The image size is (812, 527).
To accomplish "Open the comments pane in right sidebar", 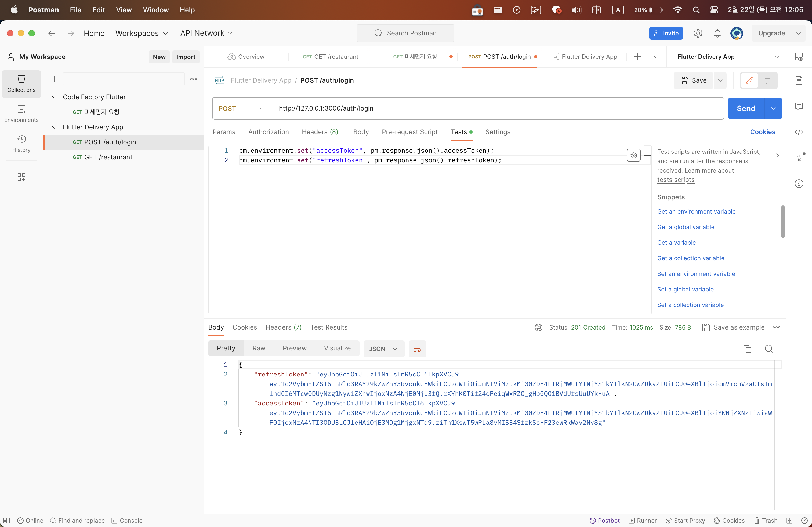I will tap(799, 106).
